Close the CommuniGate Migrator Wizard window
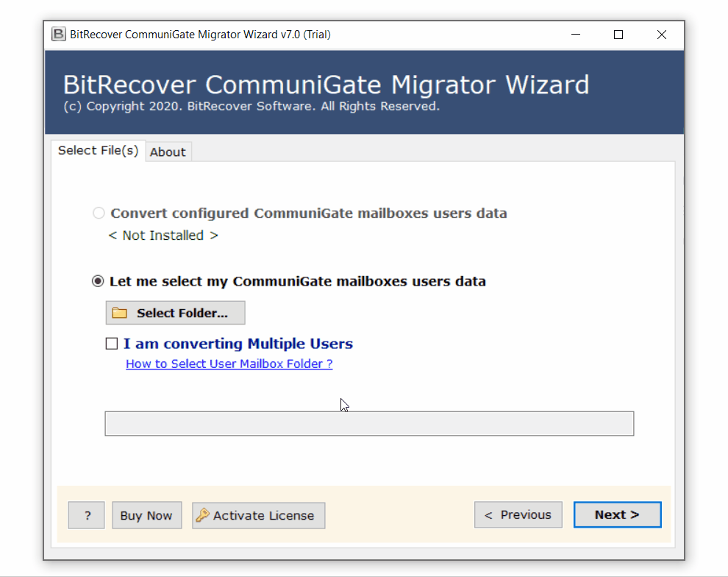728x577 pixels. pos(662,35)
